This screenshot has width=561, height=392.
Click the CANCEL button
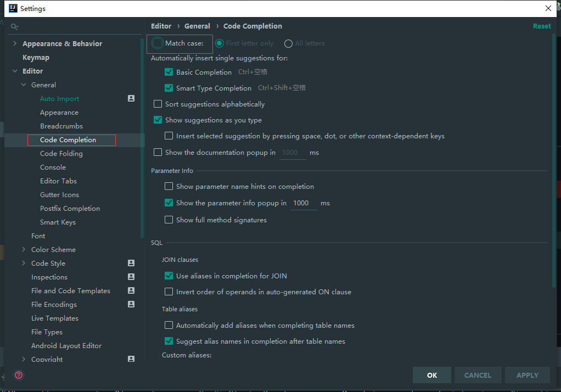pyautogui.click(x=477, y=375)
